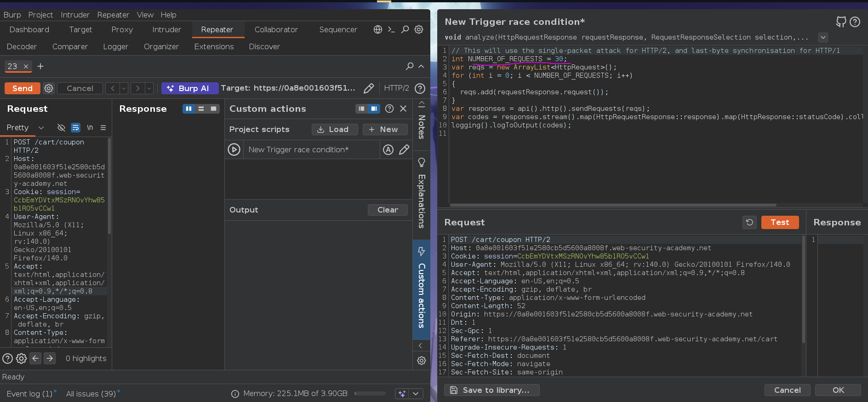Open the View menu

coord(145,15)
